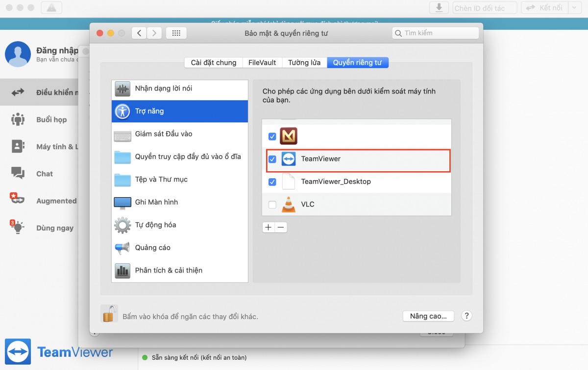Uncheck the TeamViewer accessibility checkbox
This screenshot has height=370, width=588.
[x=272, y=159]
